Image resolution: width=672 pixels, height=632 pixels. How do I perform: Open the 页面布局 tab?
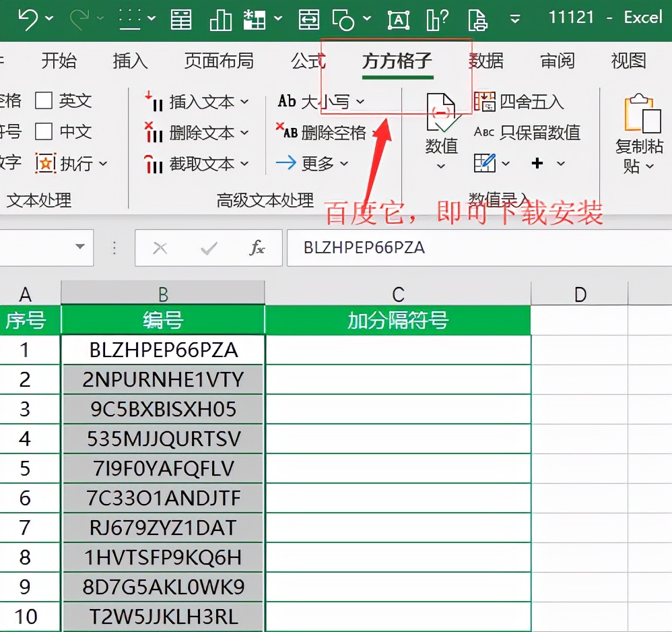(219, 61)
